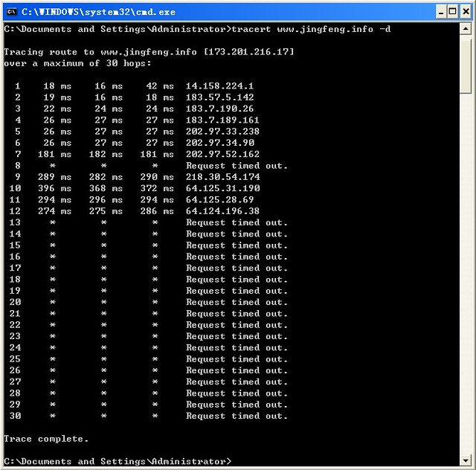Maximize the cmd.exe window
This screenshot has height=470, width=476.
click(453, 12)
